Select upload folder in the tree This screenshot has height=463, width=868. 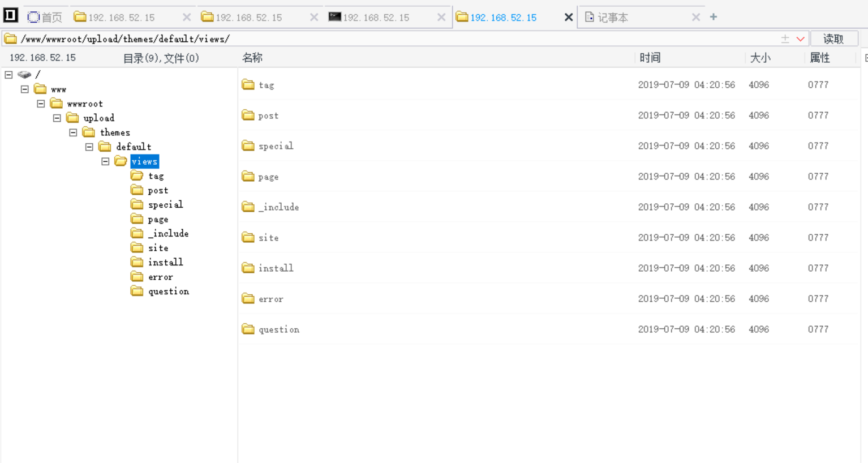coord(98,118)
